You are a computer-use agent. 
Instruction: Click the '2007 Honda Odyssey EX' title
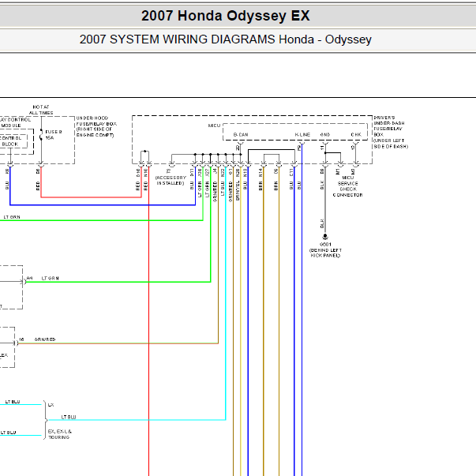[226, 16]
